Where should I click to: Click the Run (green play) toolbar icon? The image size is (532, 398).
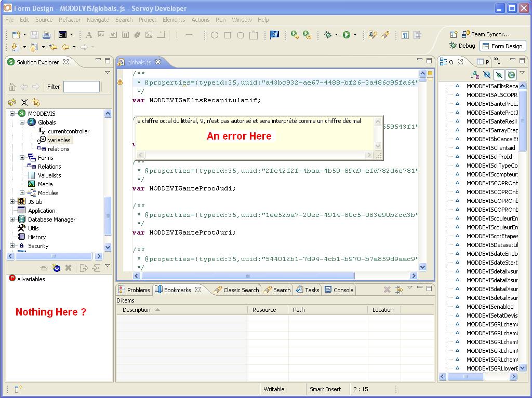346,35
